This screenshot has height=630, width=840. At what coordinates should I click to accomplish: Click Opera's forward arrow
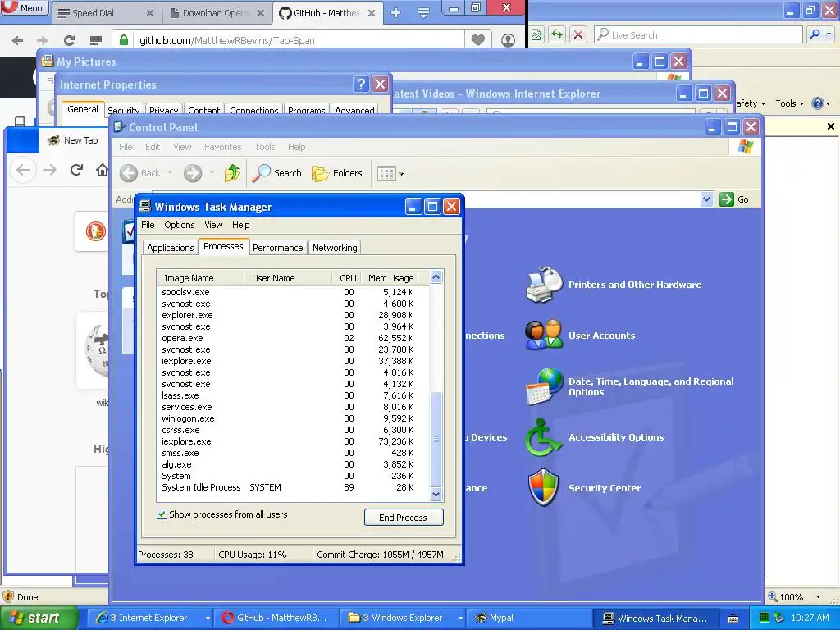coord(43,40)
